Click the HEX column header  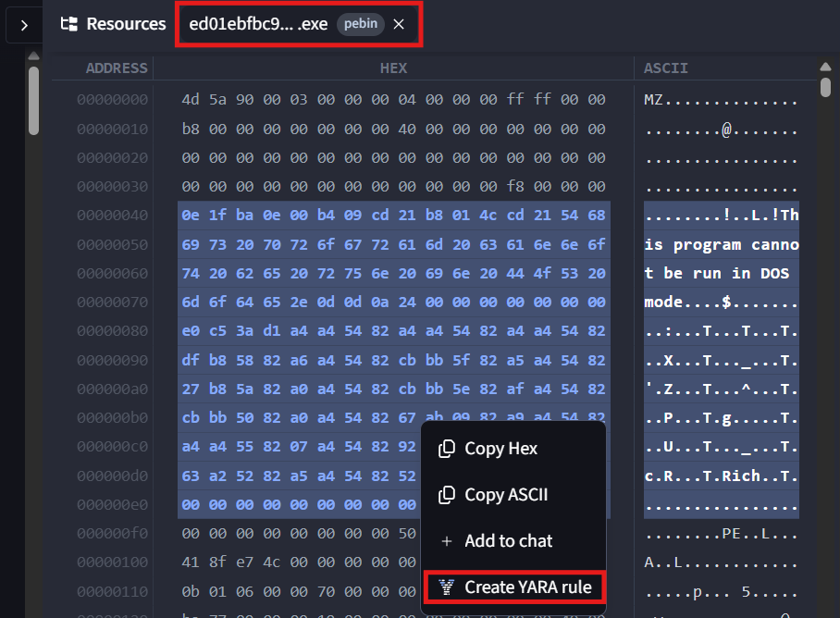click(x=393, y=68)
